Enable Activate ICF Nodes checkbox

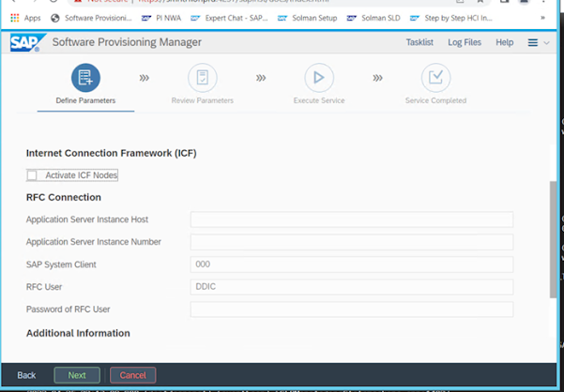pos(32,175)
